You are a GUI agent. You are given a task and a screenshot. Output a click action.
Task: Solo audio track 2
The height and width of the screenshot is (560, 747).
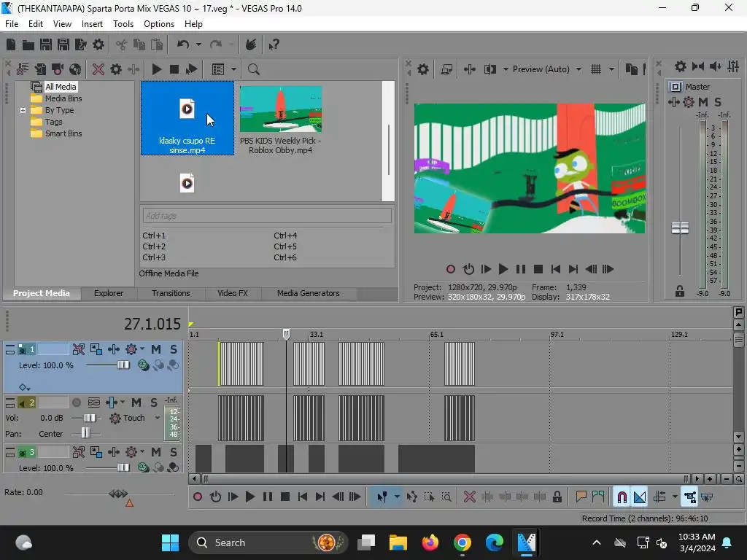(154, 402)
